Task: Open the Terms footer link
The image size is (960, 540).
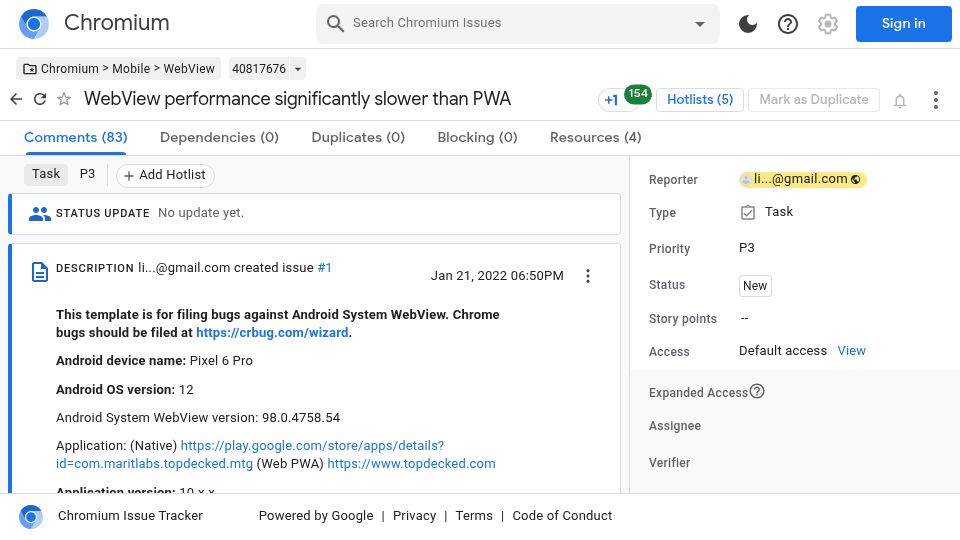Action: [x=474, y=516]
